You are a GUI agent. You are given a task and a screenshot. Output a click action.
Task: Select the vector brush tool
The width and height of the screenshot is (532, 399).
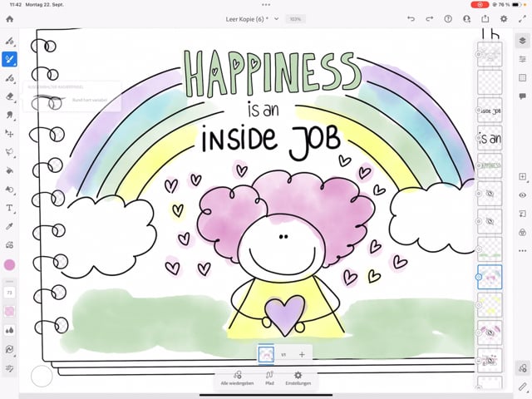9,78
